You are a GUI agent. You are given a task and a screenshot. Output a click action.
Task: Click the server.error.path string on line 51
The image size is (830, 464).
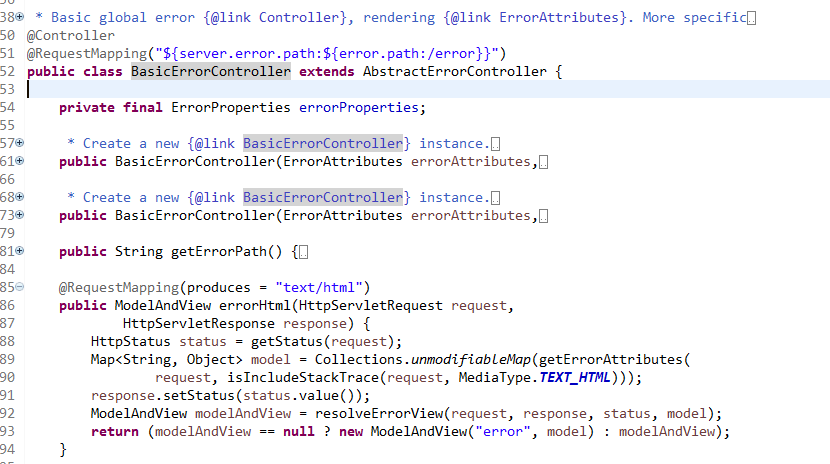(327, 53)
